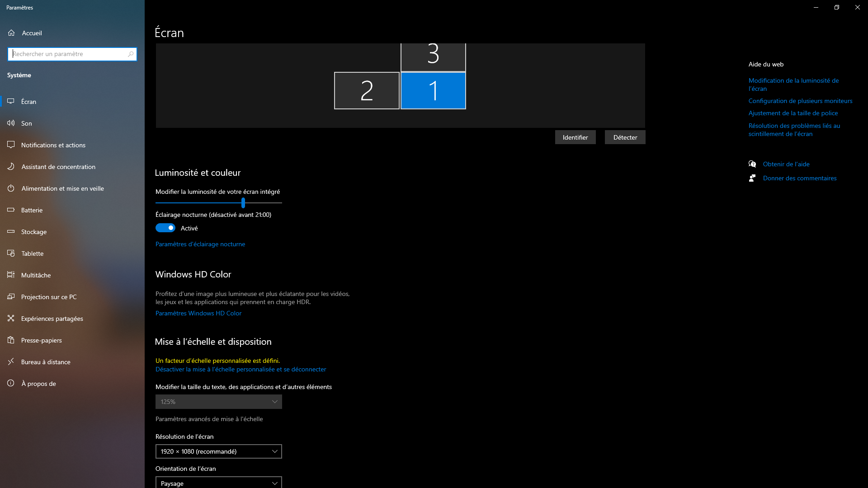
Task: Open the Paysage orientation dropdown
Action: [218, 483]
